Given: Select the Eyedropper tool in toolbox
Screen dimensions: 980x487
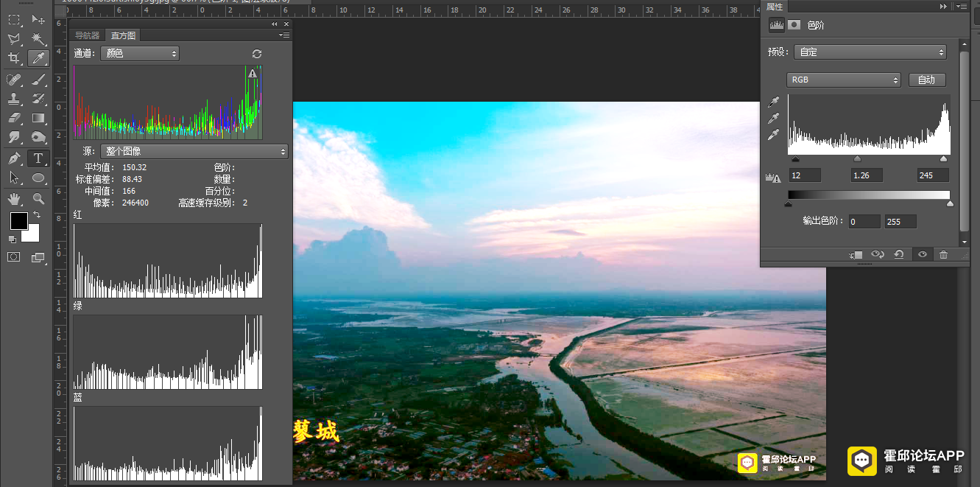Looking at the screenshot, I should (38, 58).
